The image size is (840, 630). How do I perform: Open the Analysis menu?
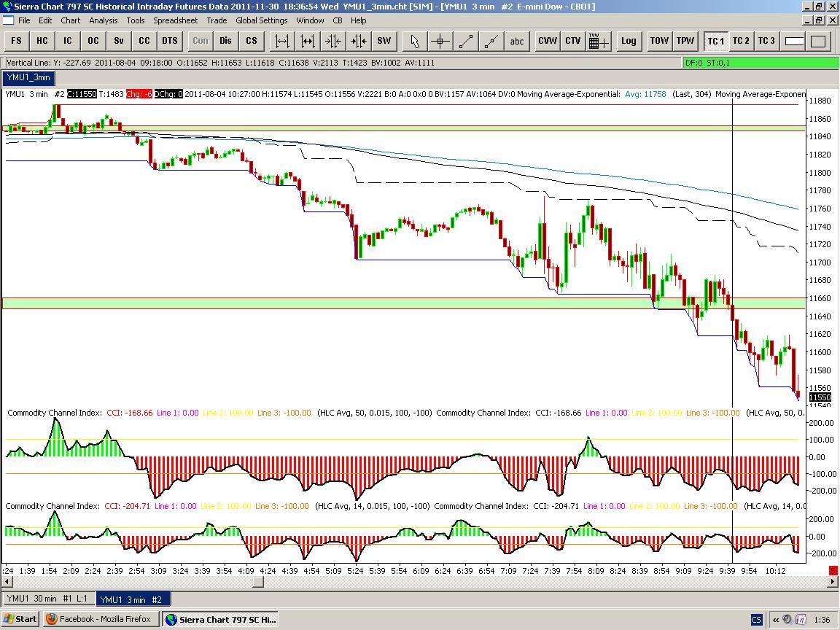pos(104,20)
